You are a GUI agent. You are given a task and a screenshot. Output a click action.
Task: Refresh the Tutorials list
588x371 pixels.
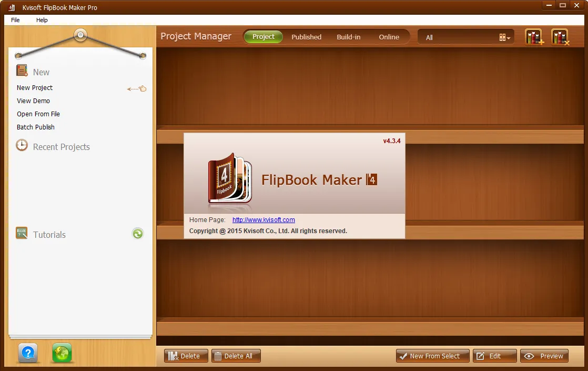[x=138, y=234]
